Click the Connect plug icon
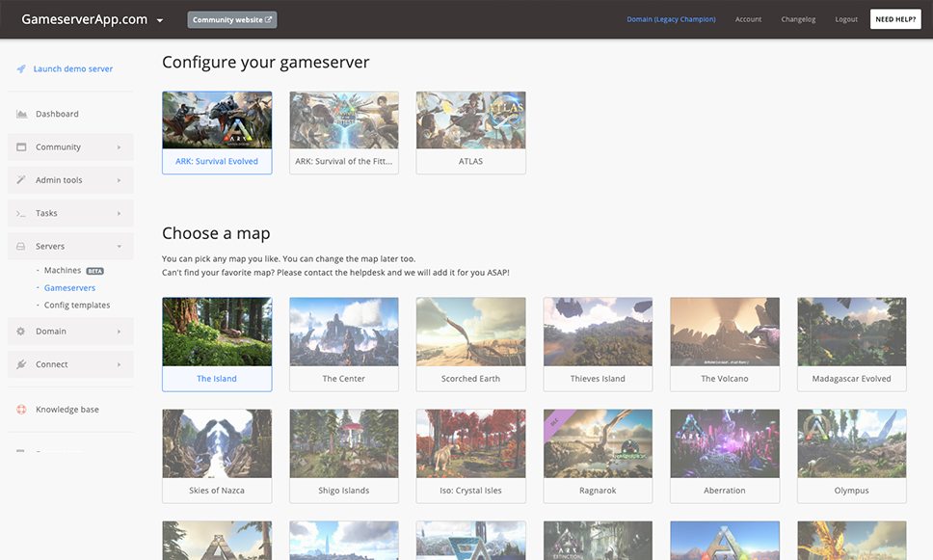 (x=21, y=364)
